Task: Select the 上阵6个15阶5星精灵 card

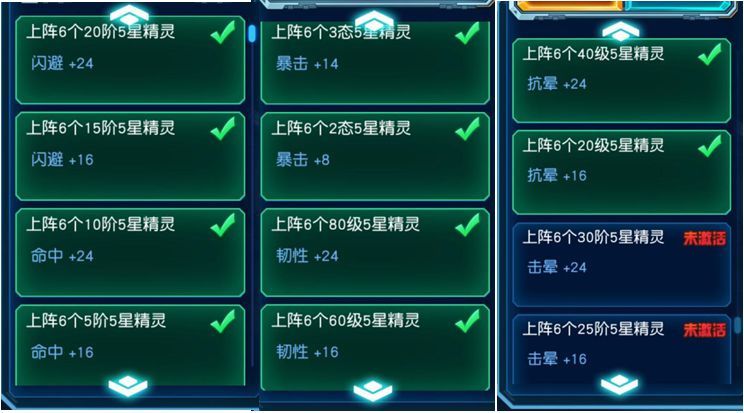Action: (x=130, y=156)
